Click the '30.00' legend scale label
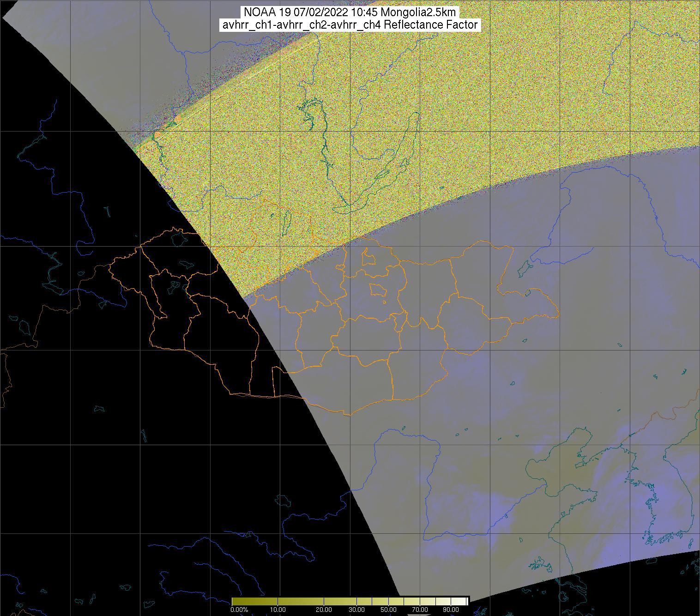The width and height of the screenshot is (700, 616). 357,610
